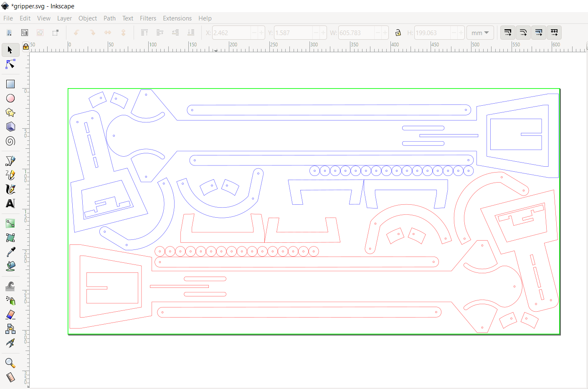Viewport: 588px width, 389px height.
Task: Activate the Calligraphy tool
Action: [x=10, y=189]
